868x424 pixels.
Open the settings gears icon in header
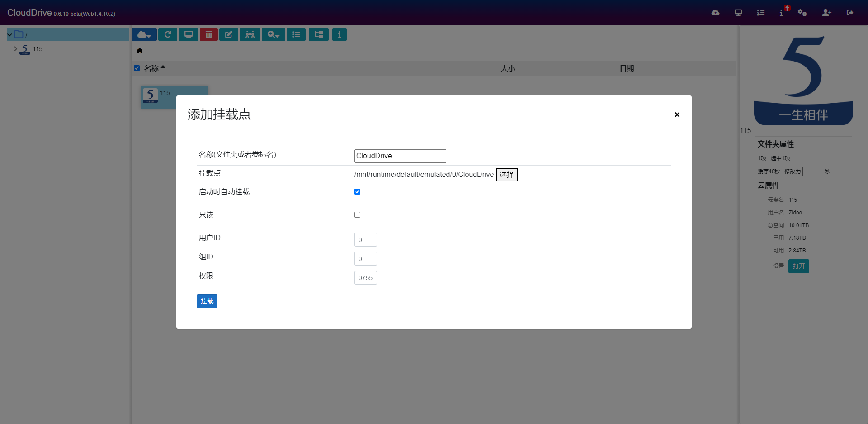[x=802, y=13]
